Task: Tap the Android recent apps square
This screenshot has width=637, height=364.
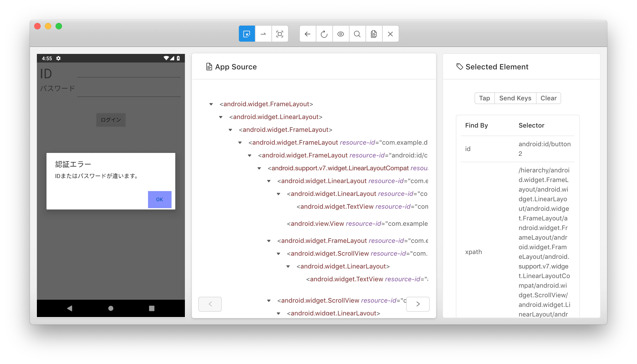Action: [152, 308]
